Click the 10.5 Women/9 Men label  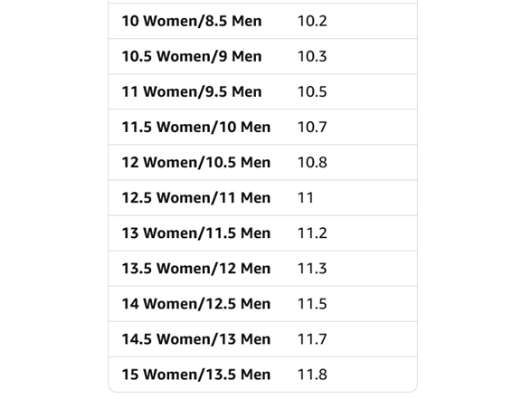coord(192,56)
